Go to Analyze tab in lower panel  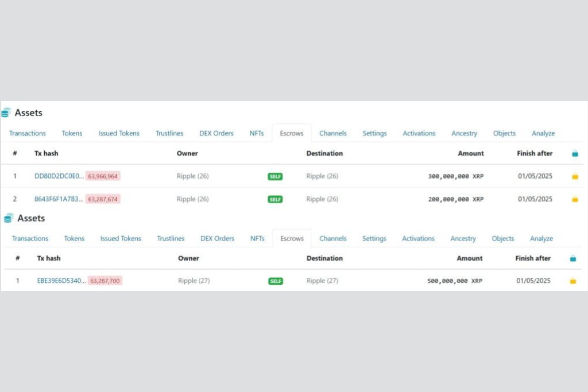[x=541, y=238]
